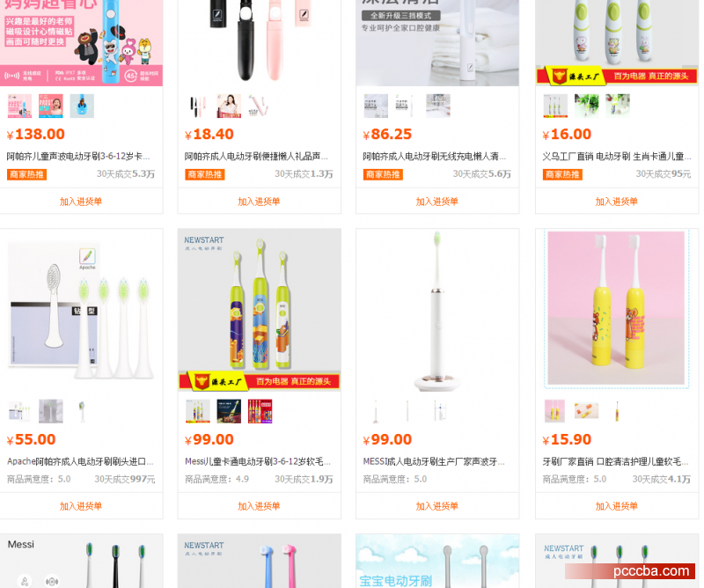Open the yellow cartoon toothbrushes product image
Screen dimensions: 704x588
pyautogui.click(x=617, y=310)
